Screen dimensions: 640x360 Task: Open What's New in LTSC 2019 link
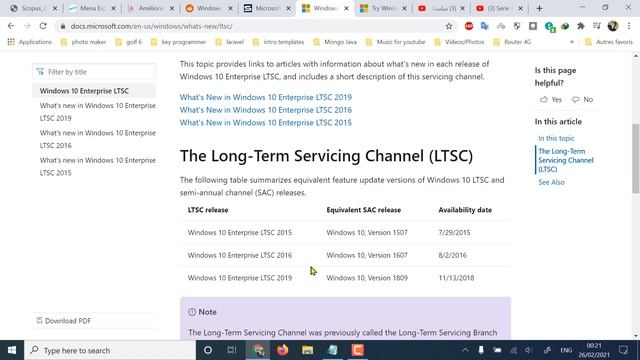point(266,97)
